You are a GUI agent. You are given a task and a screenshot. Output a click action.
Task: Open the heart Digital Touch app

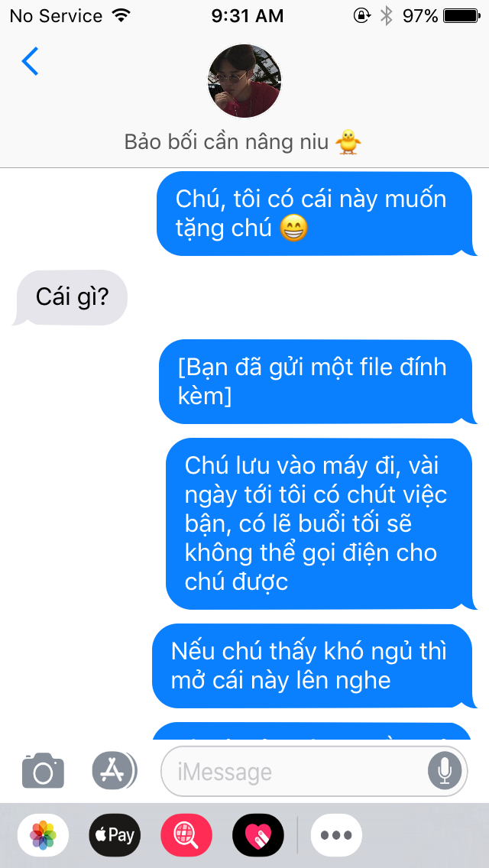[258, 835]
